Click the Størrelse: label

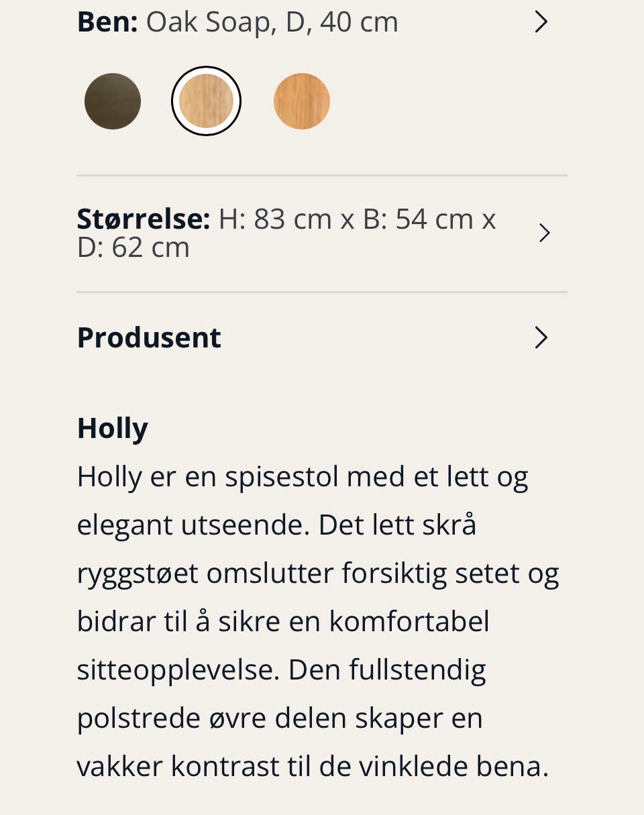[144, 218]
